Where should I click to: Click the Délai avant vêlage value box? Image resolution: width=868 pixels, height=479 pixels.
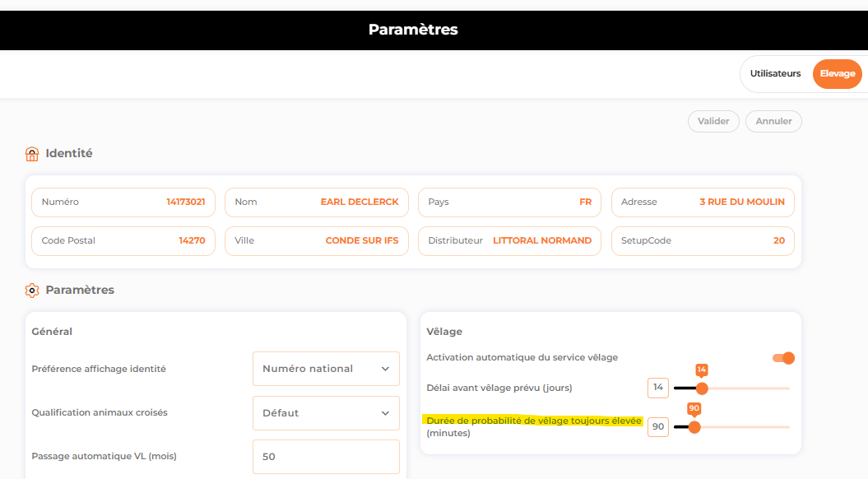pos(658,388)
